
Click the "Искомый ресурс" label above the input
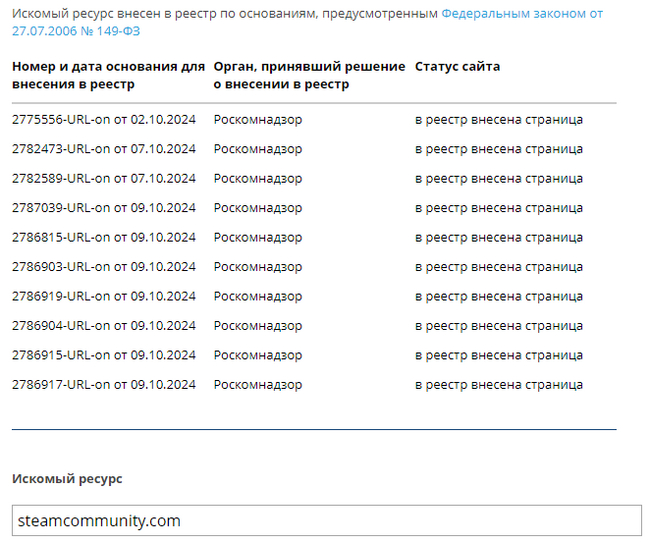coord(67,479)
